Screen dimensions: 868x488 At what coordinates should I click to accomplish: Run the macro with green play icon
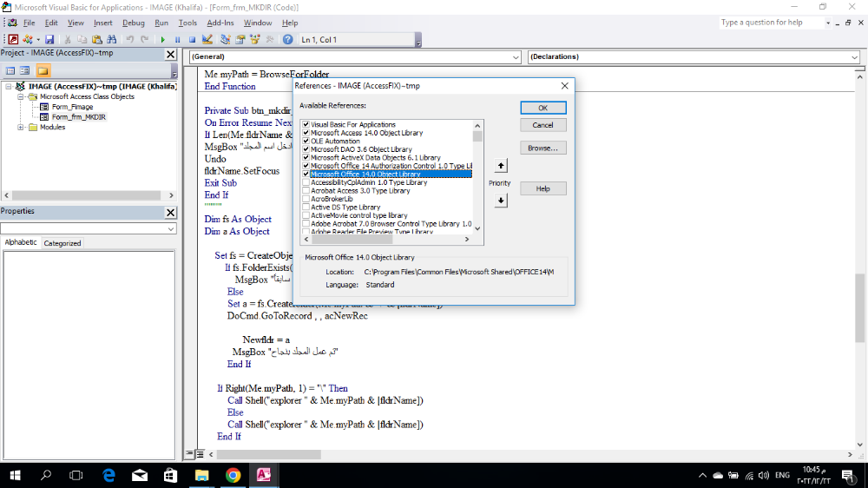pos(163,39)
